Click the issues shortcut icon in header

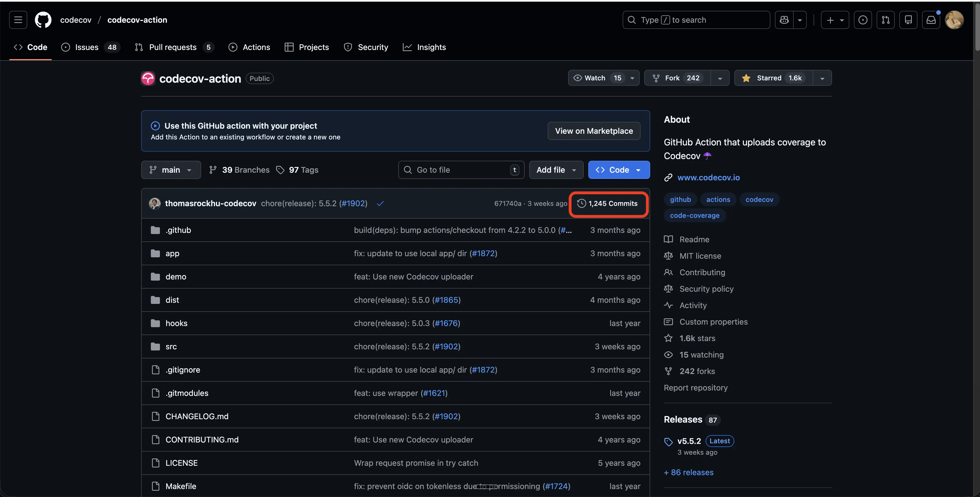coord(863,20)
